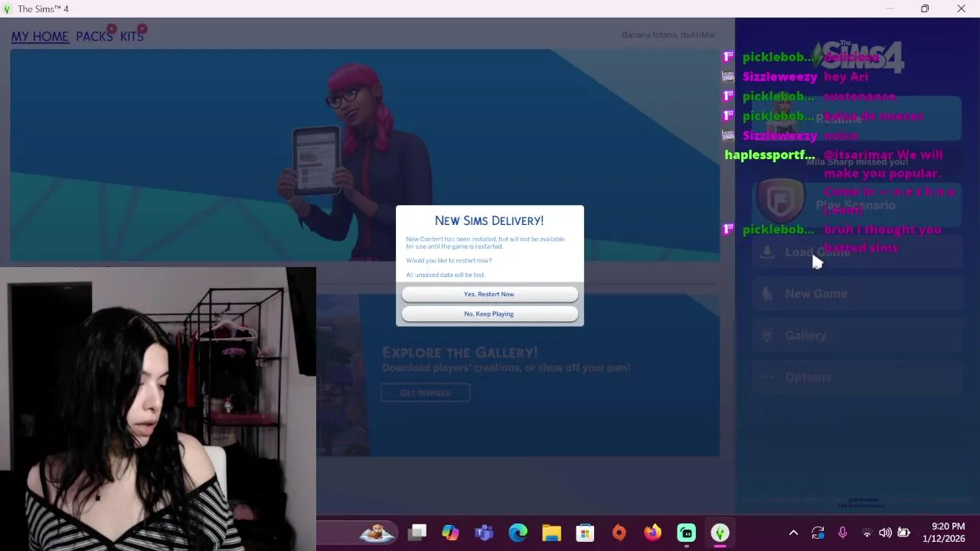This screenshot has width=980, height=551.
Task: Open Play Scenario from the menu
Action: tap(855, 205)
